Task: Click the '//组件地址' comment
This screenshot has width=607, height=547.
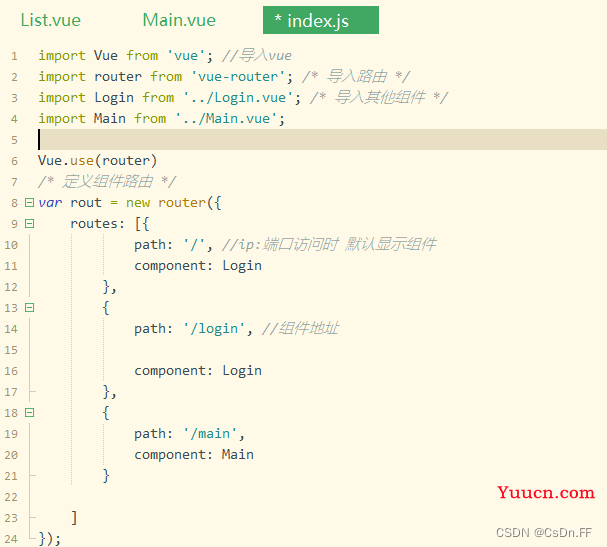Action: 300,329
